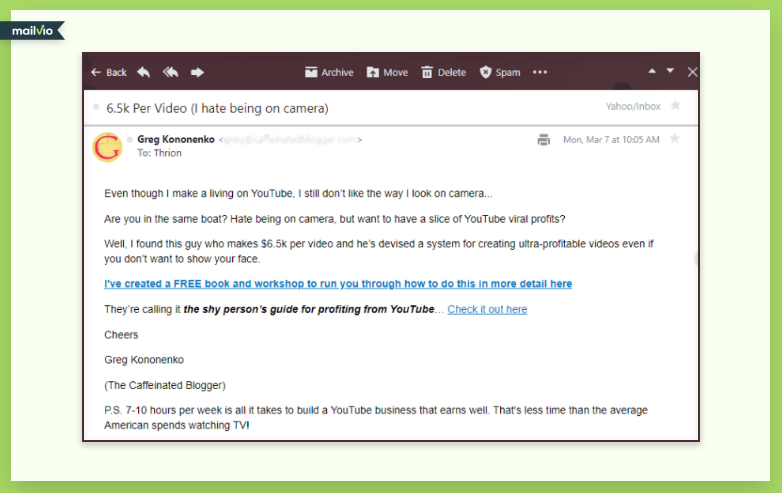Toggle unread dot beside subject line
The height and width of the screenshot is (493, 782).
(96, 107)
